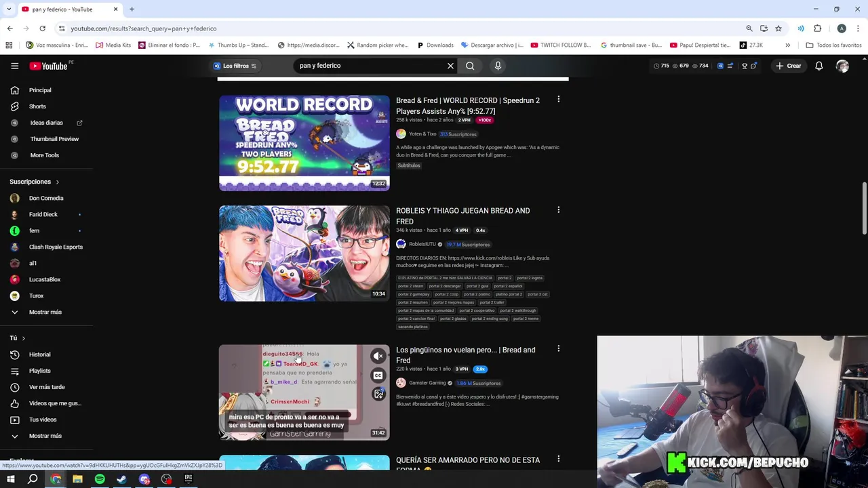Open the Robleis y Thiago video thumbnail
Screen dimensions: 868x488
click(304, 253)
